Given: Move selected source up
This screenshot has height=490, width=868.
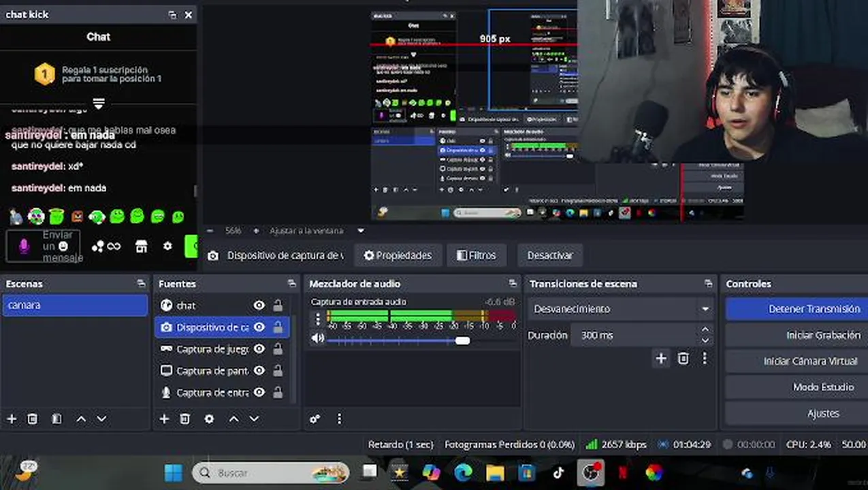Looking at the screenshot, I should (x=234, y=419).
